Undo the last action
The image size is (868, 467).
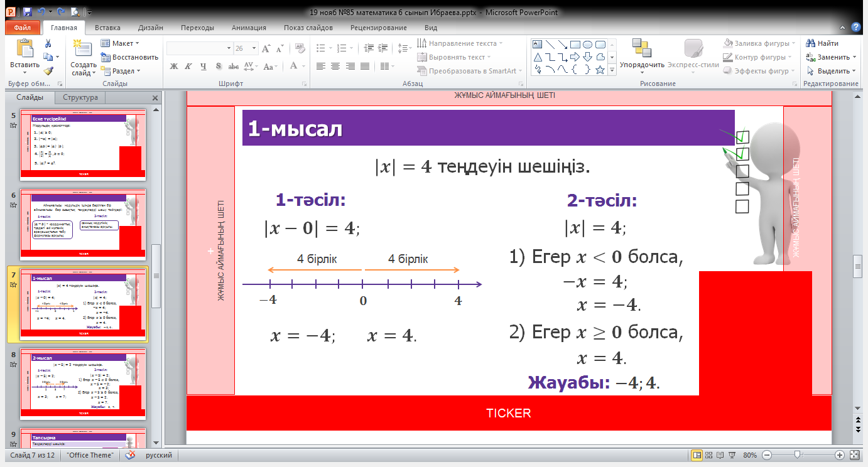41,12
